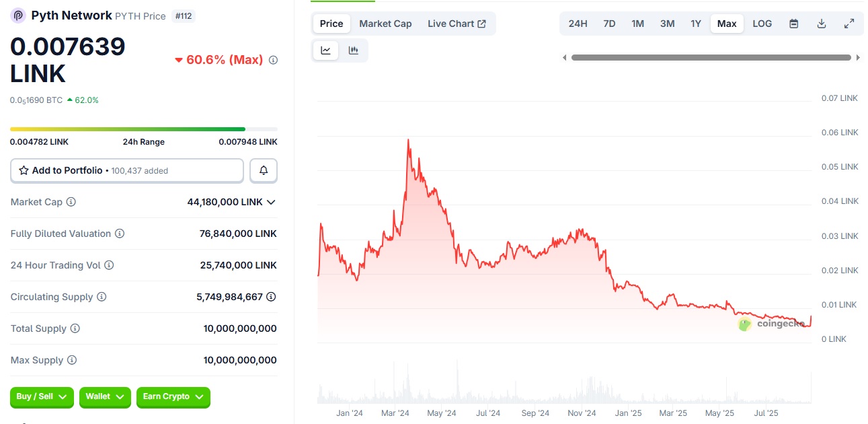
Task: Expand chart to fullscreen icon
Action: (x=849, y=24)
